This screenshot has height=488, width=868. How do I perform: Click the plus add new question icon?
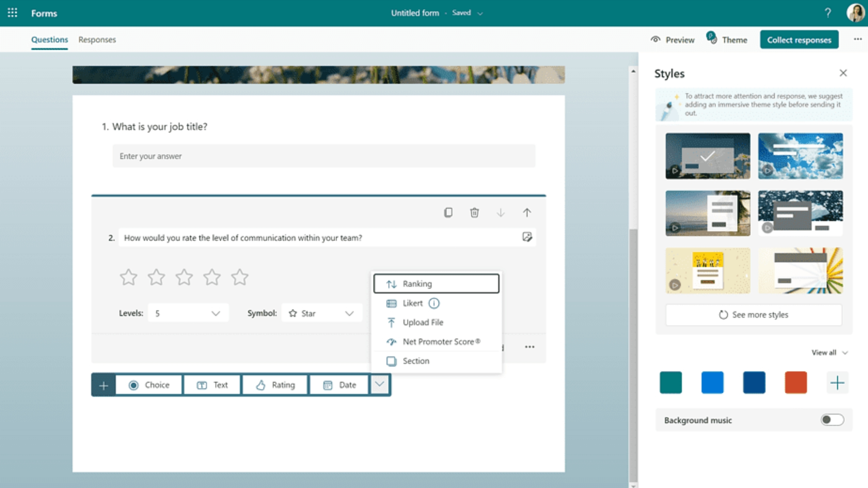[104, 385]
